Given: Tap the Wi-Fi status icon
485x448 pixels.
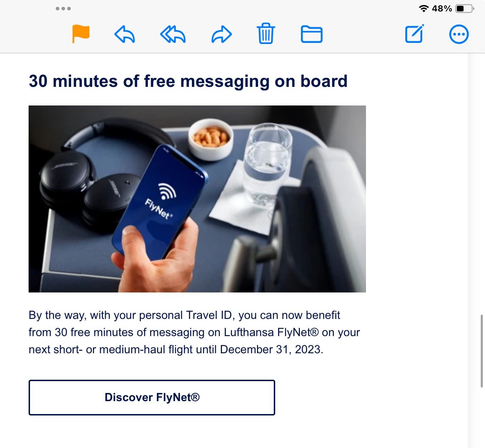Looking at the screenshot, I should point(424,8).
